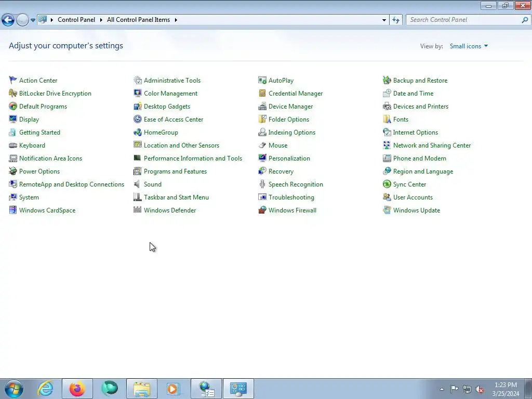Click the Speech Recognition microphone icon
Viewport: 532px width, 399px height.
262,184
